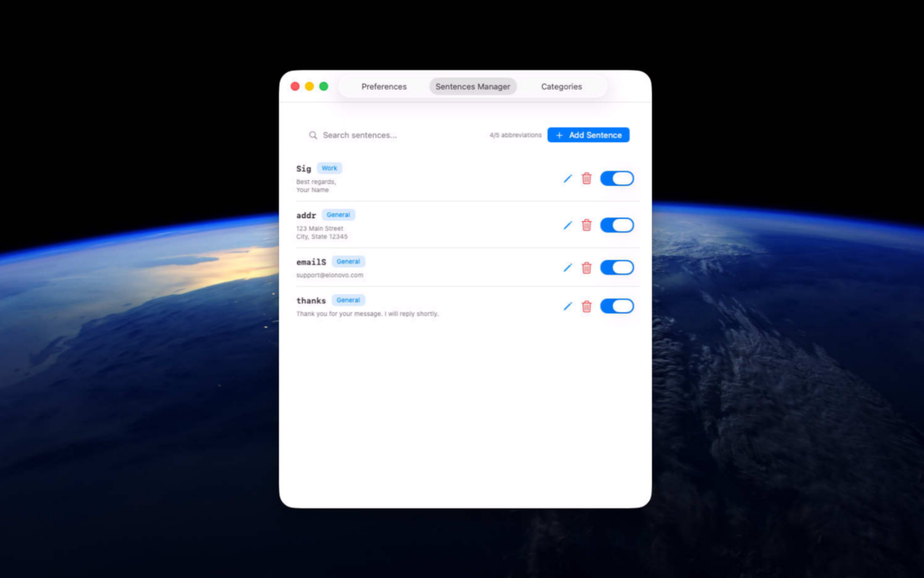Click the General tag on addr
Viewport: 924px width, 578px height.
(x=339, y=215)
